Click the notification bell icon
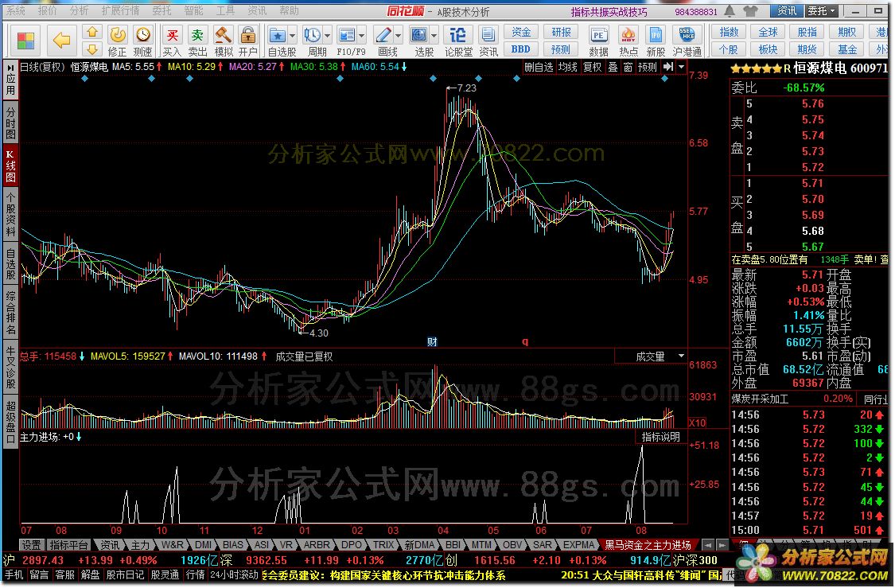This screenshot has height=588, width=895. pos(730,11)
